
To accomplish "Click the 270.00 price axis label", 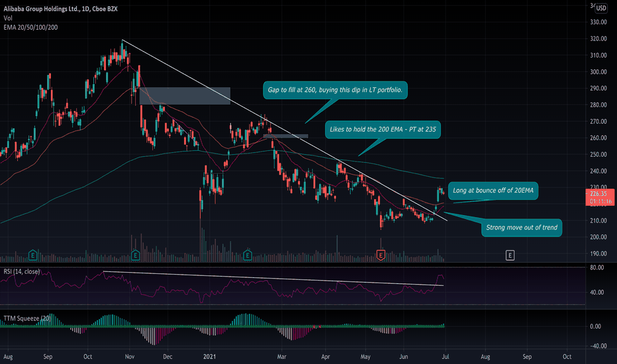I will point(598,122).
